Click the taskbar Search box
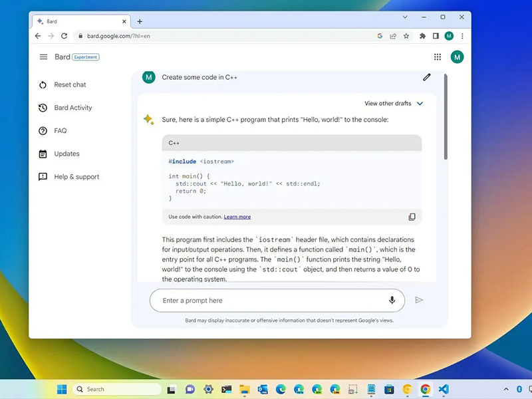This screenshot has width=532, height=399. tap(117, 389)
